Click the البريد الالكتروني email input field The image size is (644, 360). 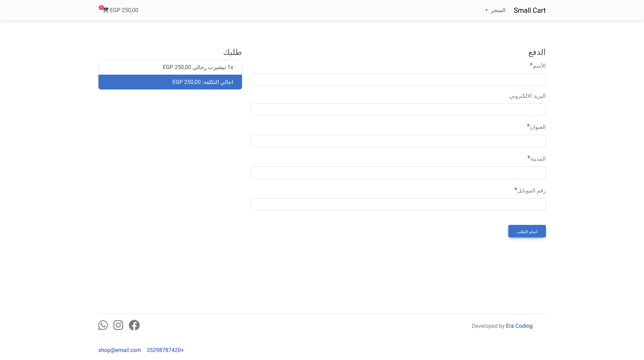[398, 110]
